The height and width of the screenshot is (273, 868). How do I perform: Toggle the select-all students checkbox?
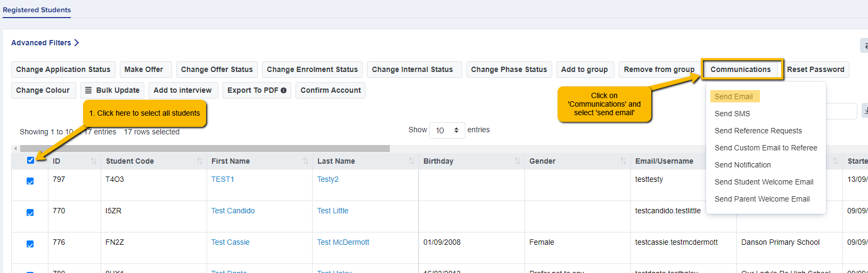click(30, 160)
